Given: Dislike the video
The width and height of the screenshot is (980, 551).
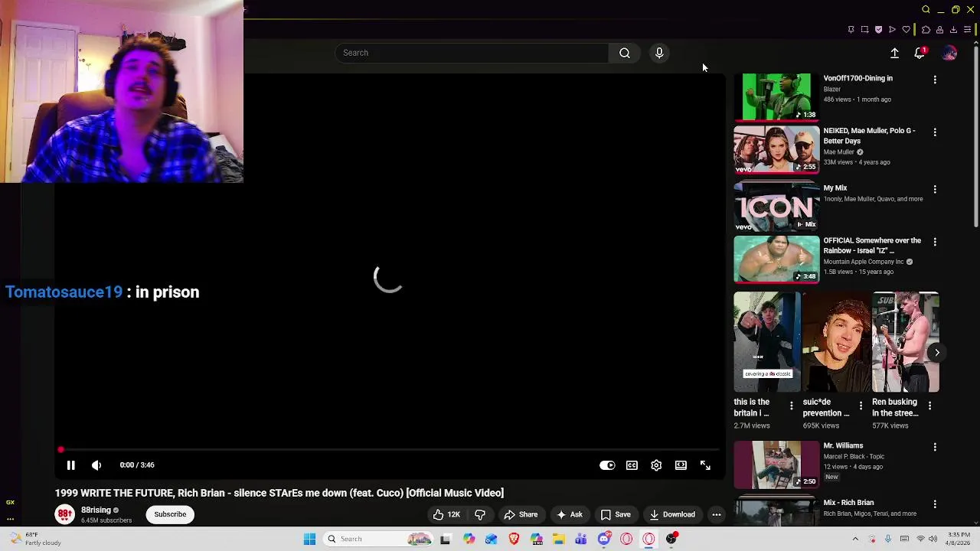Looking at the screenshot, I should click(x=480, y=514).
